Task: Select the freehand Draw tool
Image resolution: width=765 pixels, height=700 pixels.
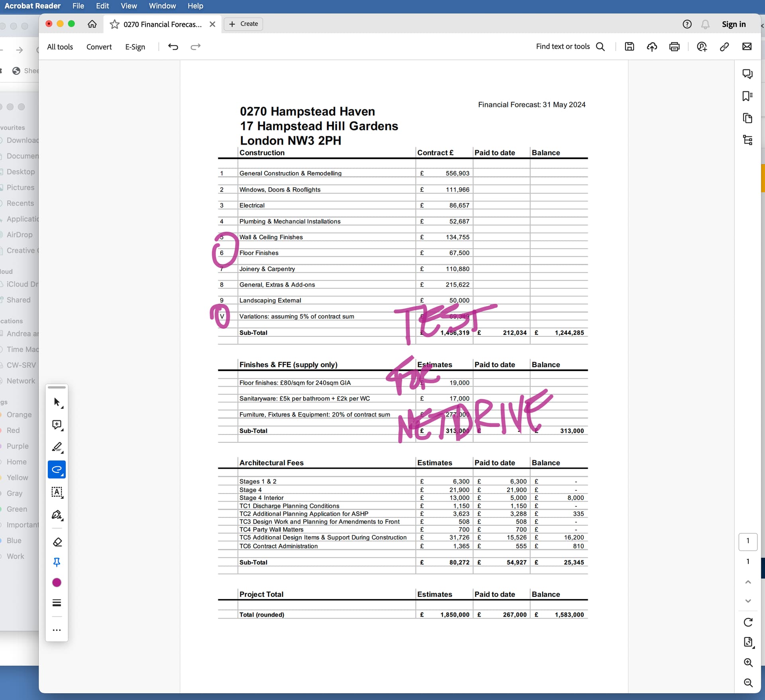Action: (57, 470)
